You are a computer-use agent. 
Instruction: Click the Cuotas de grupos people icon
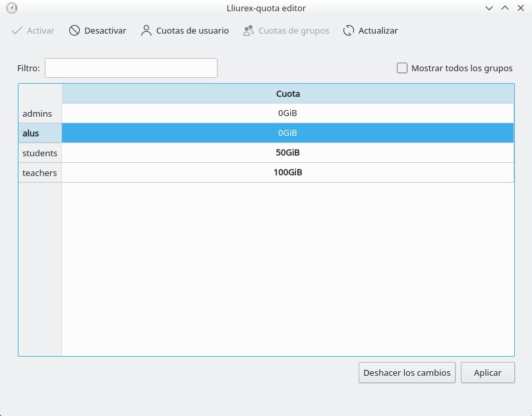point(249,30)
